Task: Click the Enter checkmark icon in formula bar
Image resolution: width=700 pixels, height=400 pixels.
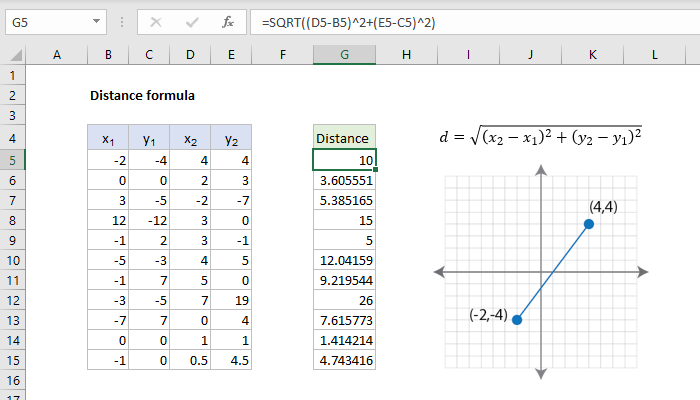Action: tap(191, 21)
